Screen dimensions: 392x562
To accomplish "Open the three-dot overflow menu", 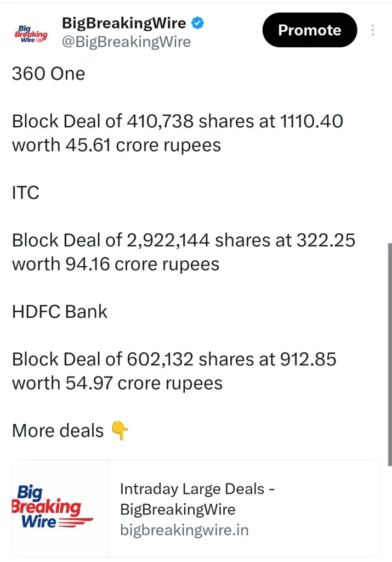I will click(x=373, y=30).
